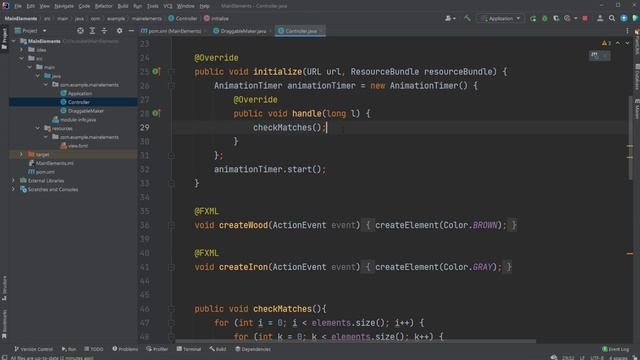This screenshot has width=640, height=360.
Task: Open the Event Log
Action: point(616,349)
